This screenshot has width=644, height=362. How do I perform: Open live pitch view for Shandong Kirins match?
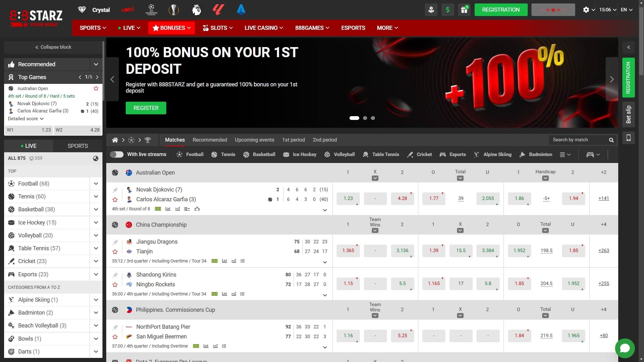pyautogui.click(x=215, y=294)
